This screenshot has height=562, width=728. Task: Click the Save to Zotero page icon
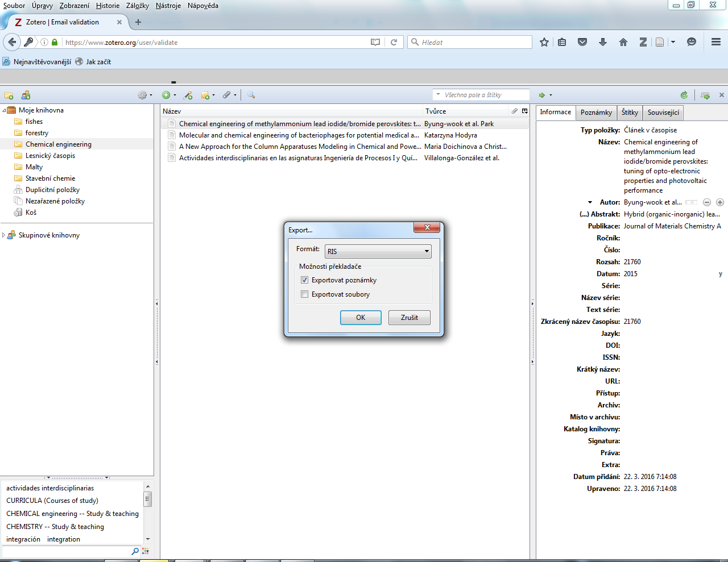(660, 42)
